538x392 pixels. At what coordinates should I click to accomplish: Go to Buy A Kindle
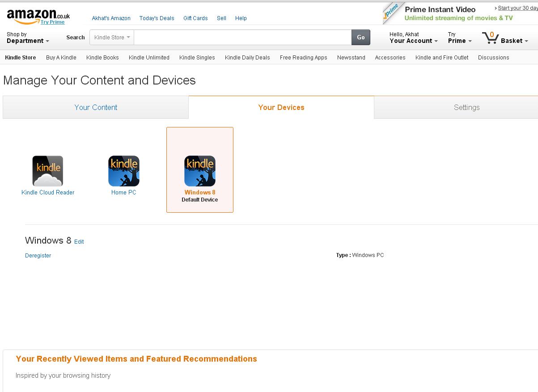[x=61, y=58]
